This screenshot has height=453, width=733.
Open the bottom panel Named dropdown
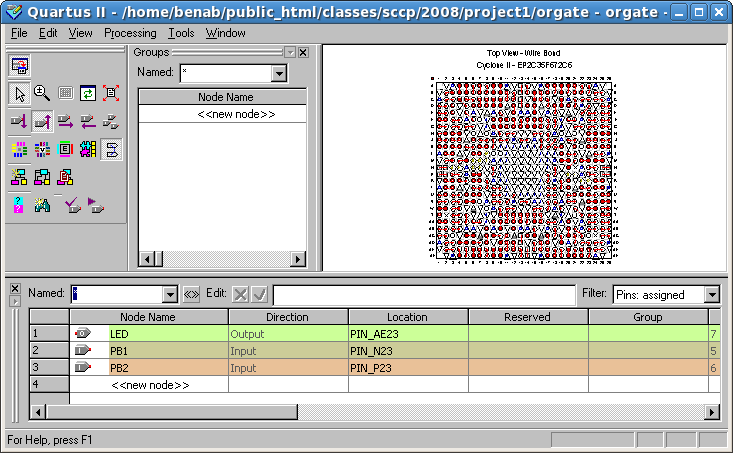(x=169, y=295)
